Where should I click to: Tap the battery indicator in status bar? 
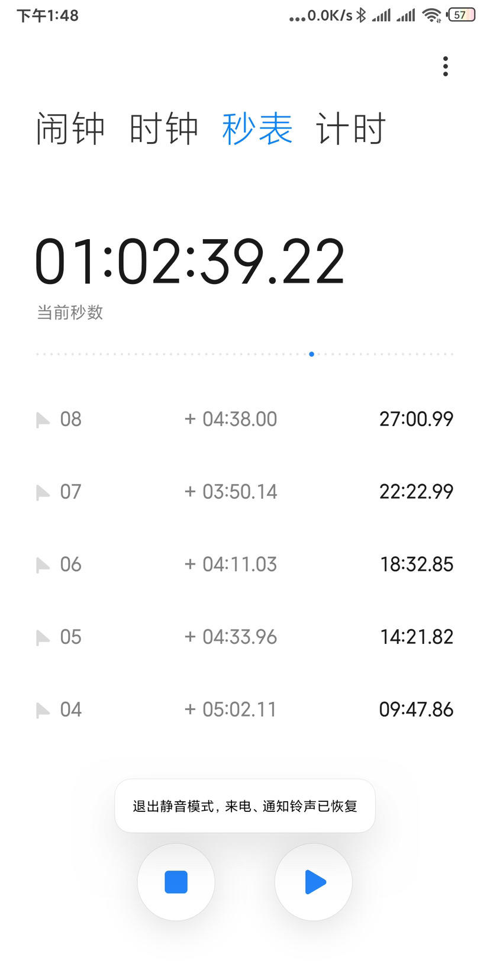tap(462, 15)
